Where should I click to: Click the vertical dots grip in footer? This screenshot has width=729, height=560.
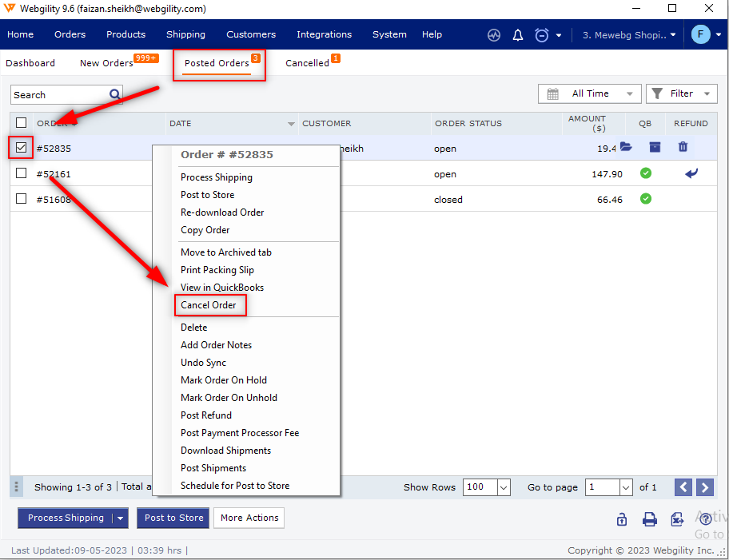coord(16,487)
